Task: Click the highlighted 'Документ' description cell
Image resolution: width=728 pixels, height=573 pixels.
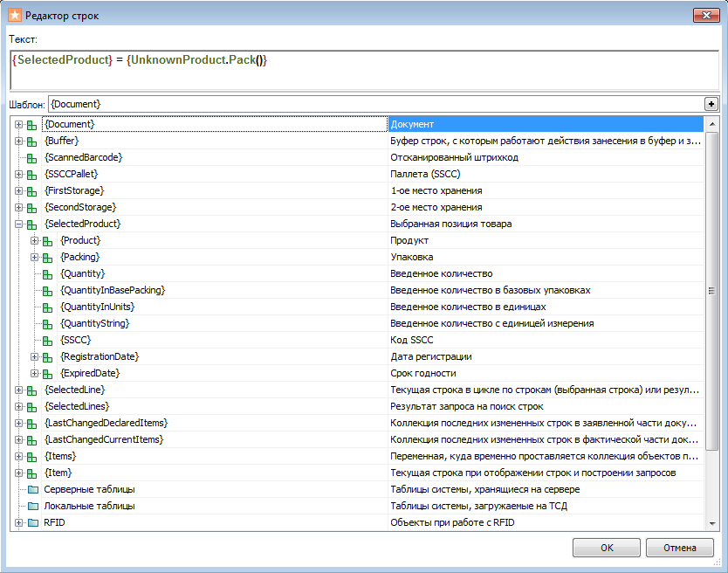Action: (546, 124)
